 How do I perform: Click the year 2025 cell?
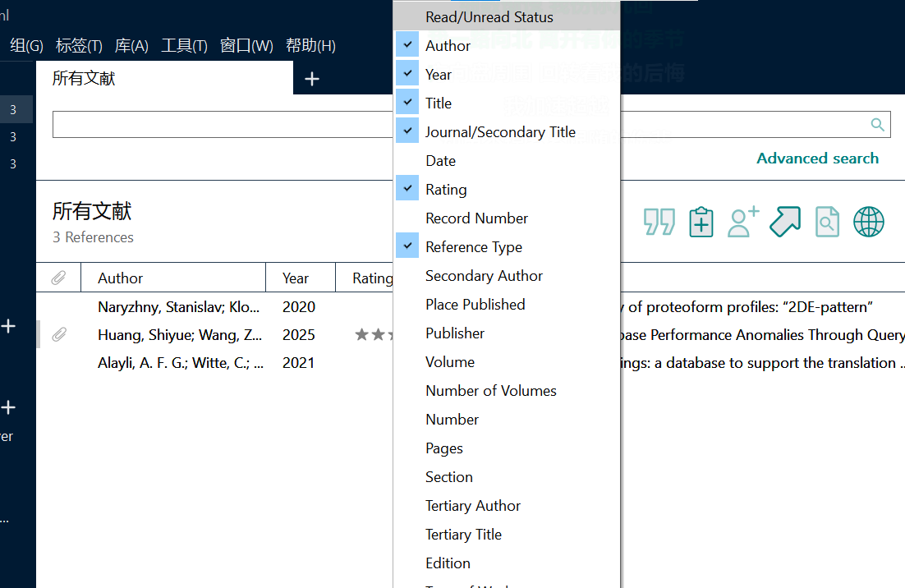[x=299, y=335]
